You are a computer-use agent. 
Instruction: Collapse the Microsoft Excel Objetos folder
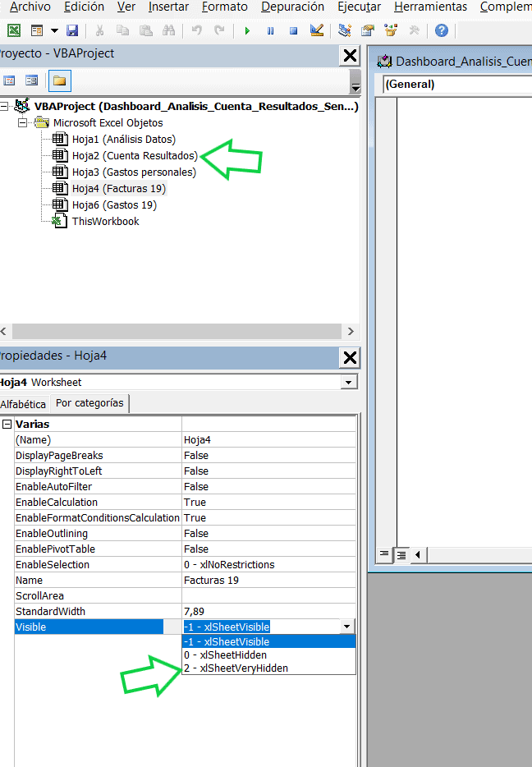click(22, 123)
